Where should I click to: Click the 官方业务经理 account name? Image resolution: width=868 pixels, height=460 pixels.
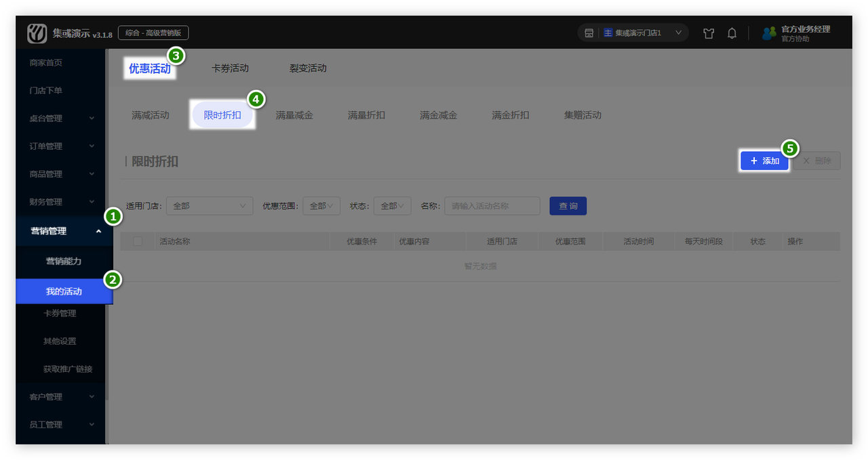pos(806,29)
